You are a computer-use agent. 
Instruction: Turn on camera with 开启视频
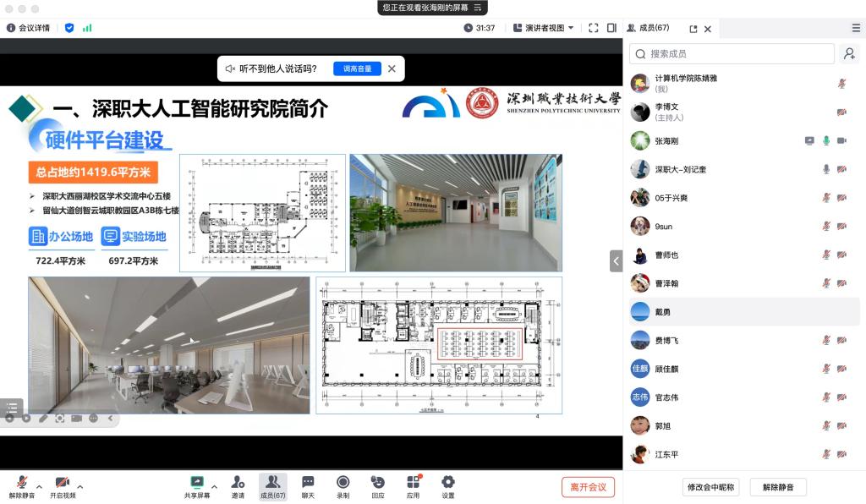62,486
